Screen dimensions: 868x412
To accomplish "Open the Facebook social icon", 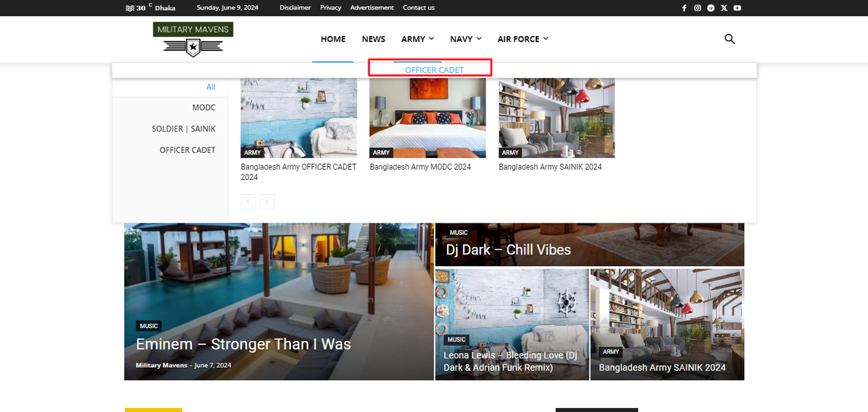I will coord(684,8).
